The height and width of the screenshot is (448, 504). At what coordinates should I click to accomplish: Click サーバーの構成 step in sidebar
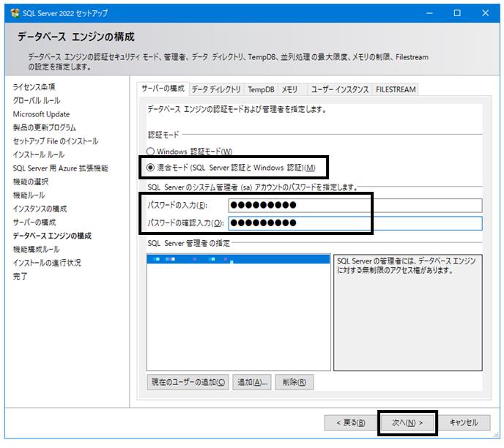[x=34, y=223]
